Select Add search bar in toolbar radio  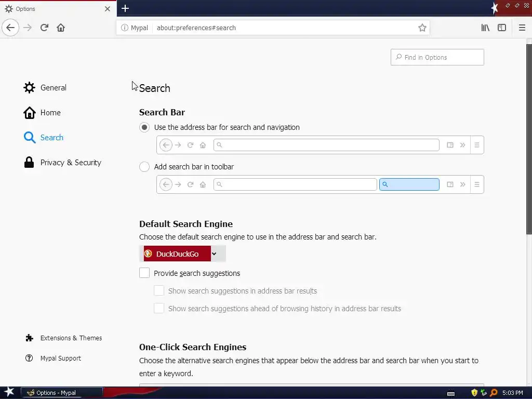pos(144,167)
